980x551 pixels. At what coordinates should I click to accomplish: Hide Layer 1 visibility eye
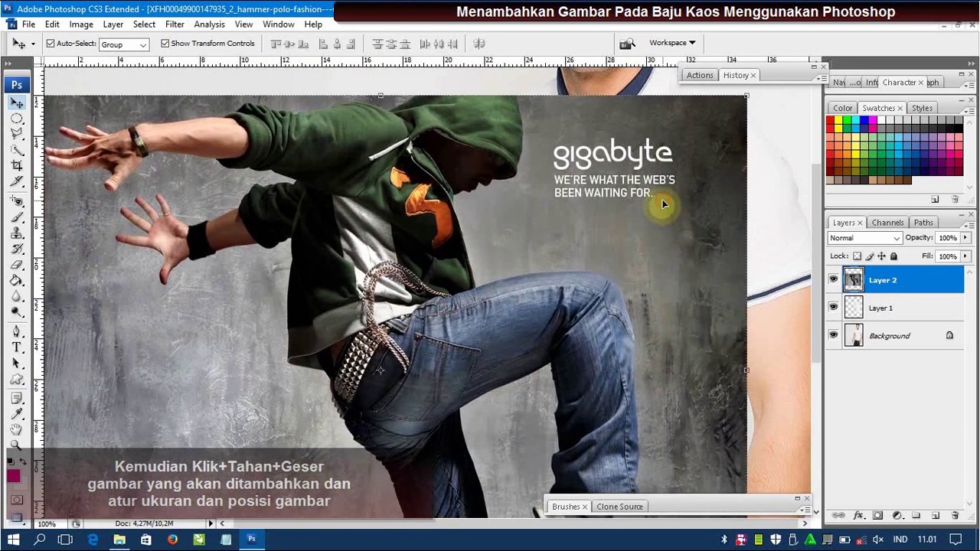pyautogui.click(x=834, y=308)
